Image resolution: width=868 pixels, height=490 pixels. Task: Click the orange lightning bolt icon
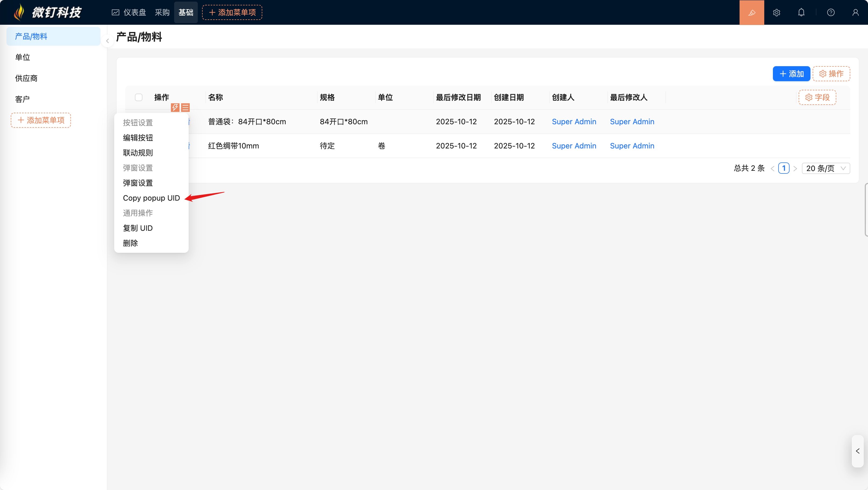click(x=175, y=107)
